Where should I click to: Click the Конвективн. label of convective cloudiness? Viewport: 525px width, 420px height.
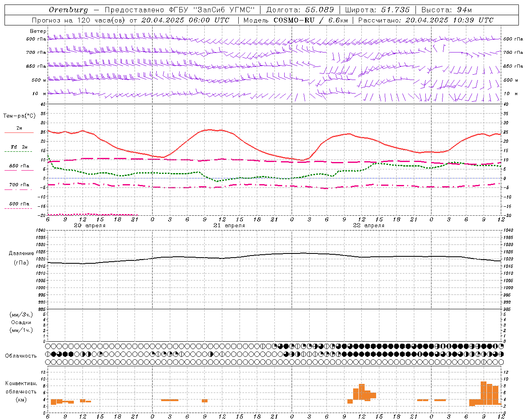coord(21,383)
